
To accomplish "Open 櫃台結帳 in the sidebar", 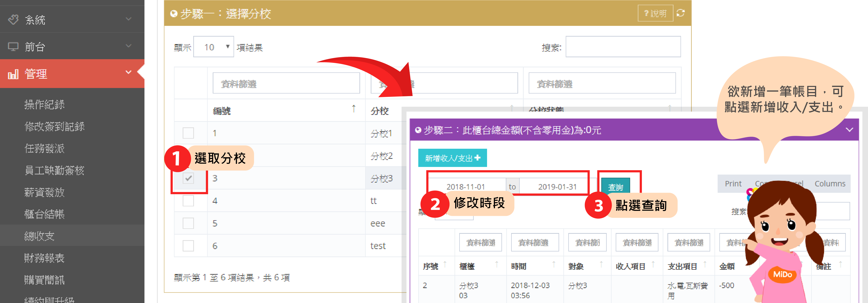I will 44,214.
